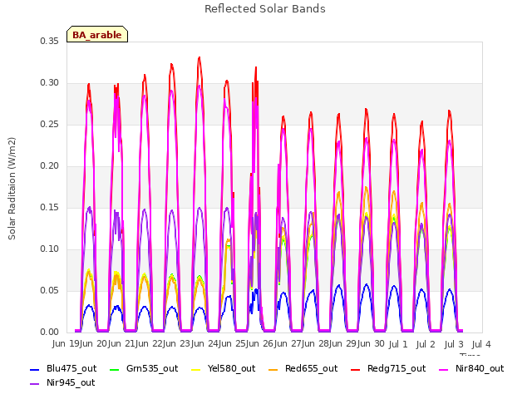Click the 0.05 y-axis tick label

(50, 291)
